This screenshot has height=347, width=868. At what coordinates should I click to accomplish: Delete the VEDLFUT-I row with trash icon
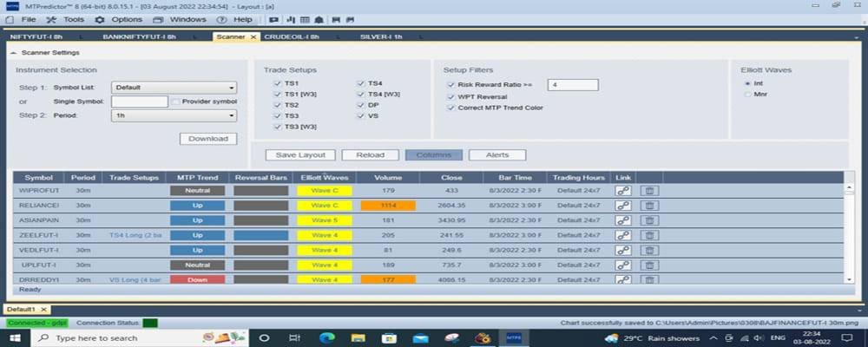649,250
